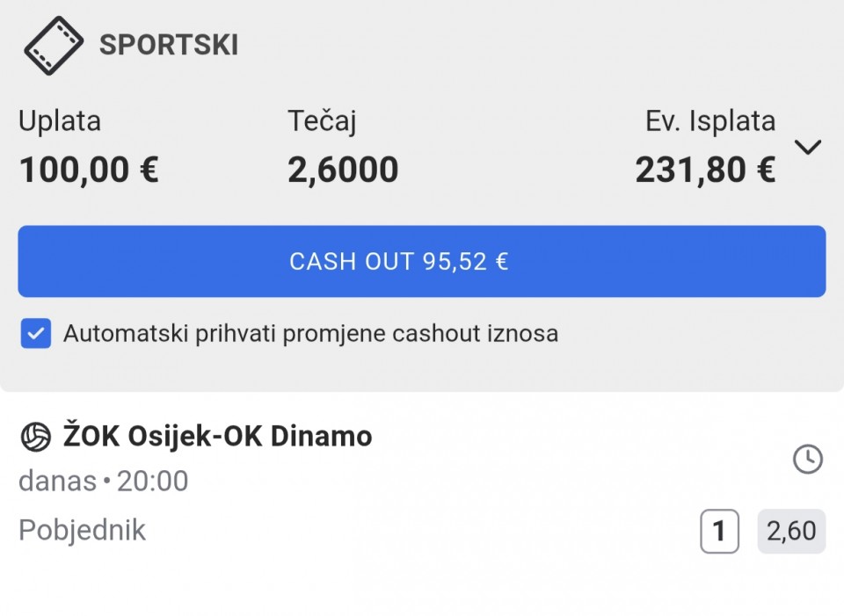Click the 2,60 odds badge
Screen dimensions: 844x616
(x=791, y=531)
